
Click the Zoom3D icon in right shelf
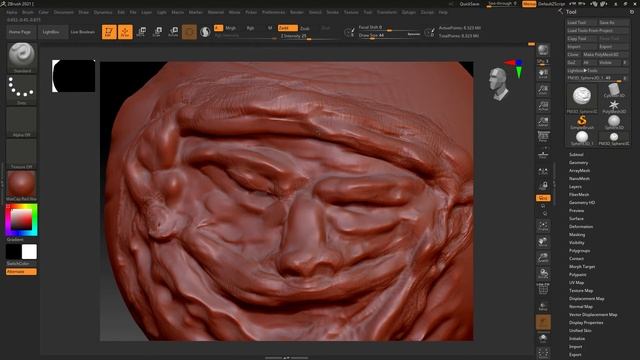[x=543, y=258]
